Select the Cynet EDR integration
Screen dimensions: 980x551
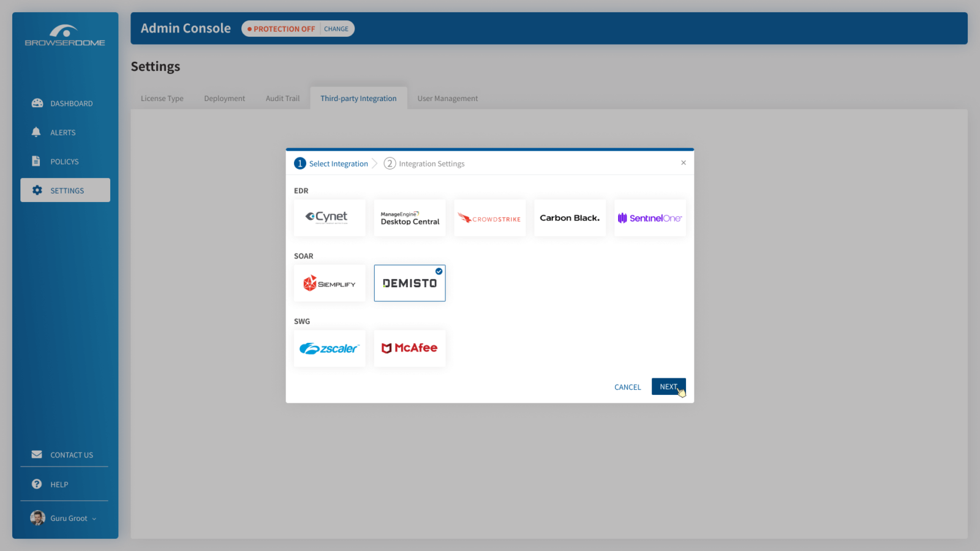coord(330,218)
